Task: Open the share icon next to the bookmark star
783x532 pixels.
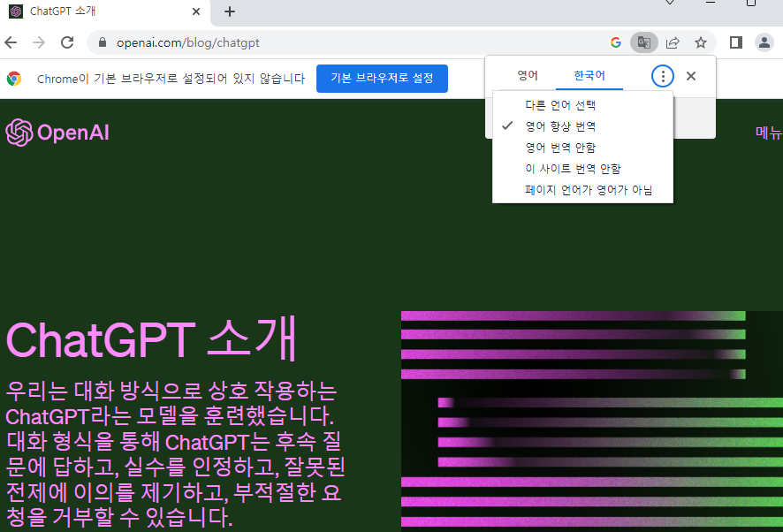Action: click(673, 42)
